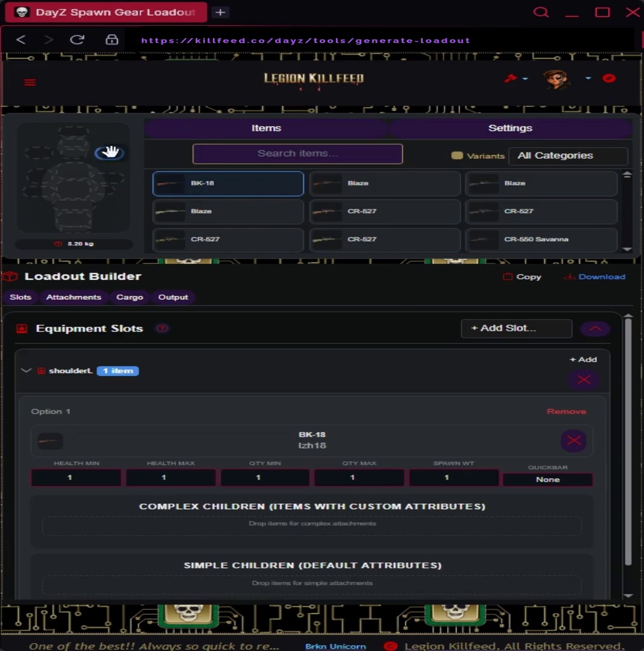The width and height of the screenshot is (644, 651).
Task: Select the DayZ Spawn Gear Loadout tab
Action: click(106, 12)
